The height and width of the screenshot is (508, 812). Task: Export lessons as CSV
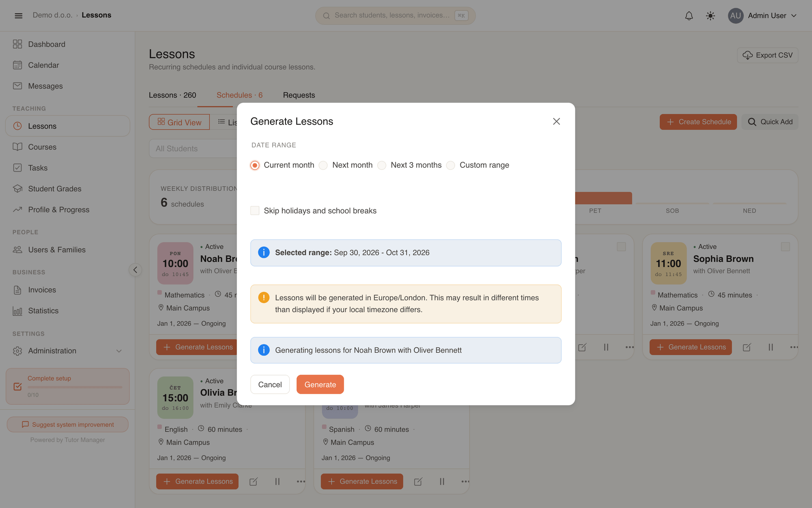coord(767,55)
